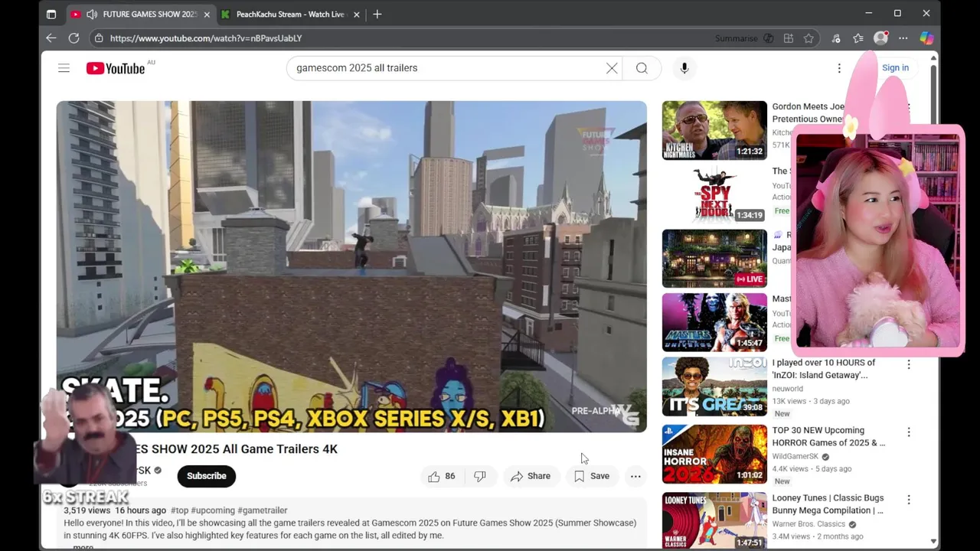
Task: Click the playing Skate trailer video
Action: click(351, 267)
